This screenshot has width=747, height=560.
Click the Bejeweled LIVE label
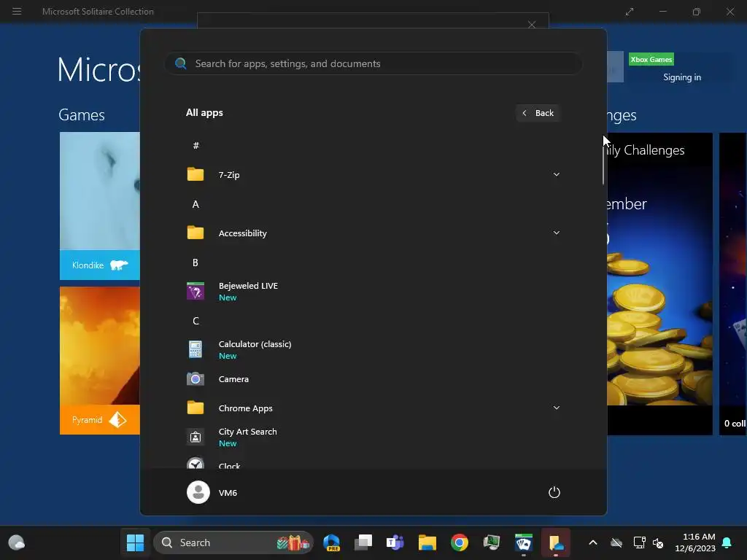(x=248, y=286)
